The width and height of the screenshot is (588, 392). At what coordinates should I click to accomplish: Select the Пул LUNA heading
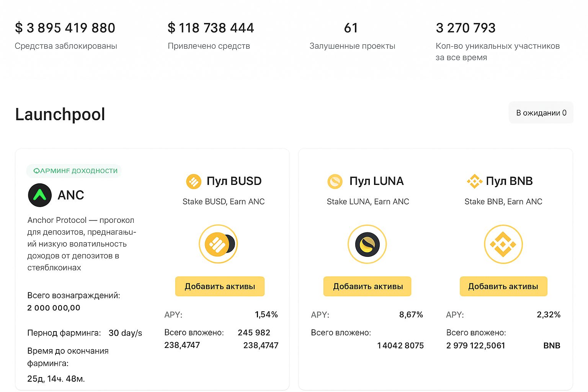coord(377,181)
